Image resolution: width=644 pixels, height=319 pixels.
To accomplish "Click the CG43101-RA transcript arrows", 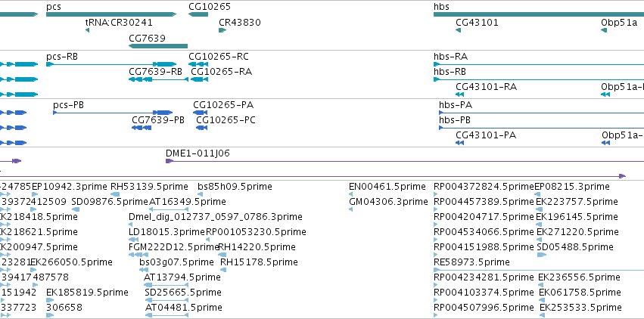I will coord(459,94).
